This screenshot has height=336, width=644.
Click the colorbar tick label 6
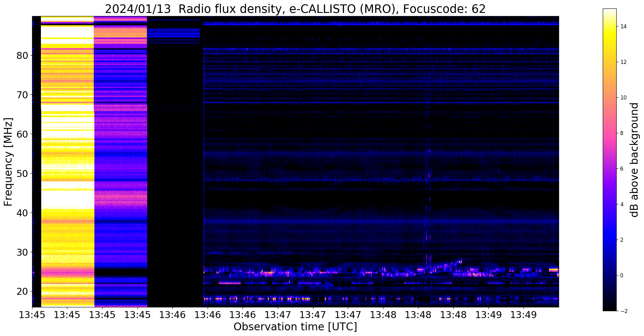[621, 169]
